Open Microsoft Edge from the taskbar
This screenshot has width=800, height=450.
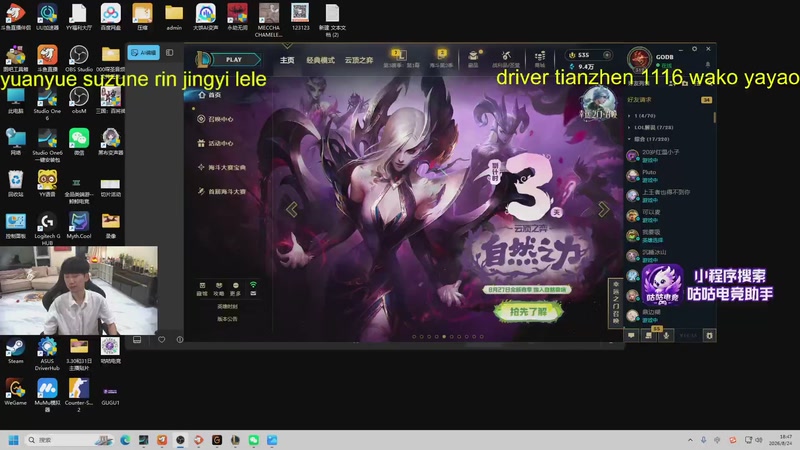pyautogui.click(x=125, y=440)
